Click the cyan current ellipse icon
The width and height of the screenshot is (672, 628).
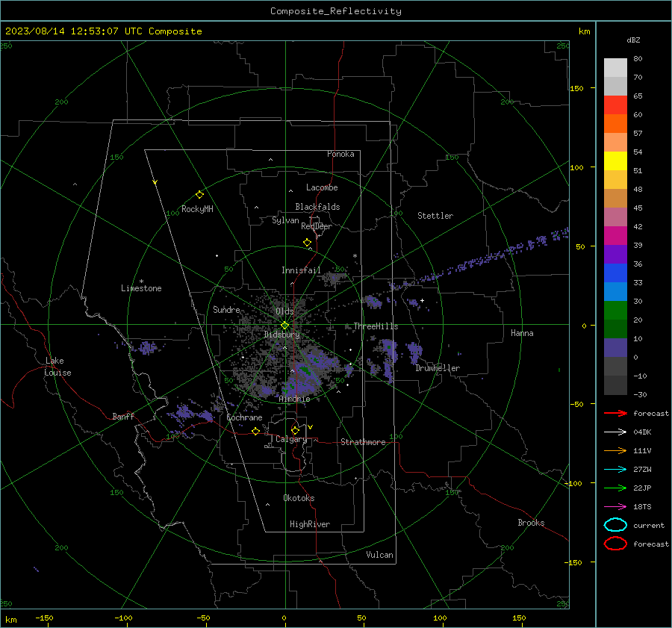(615, 525)
